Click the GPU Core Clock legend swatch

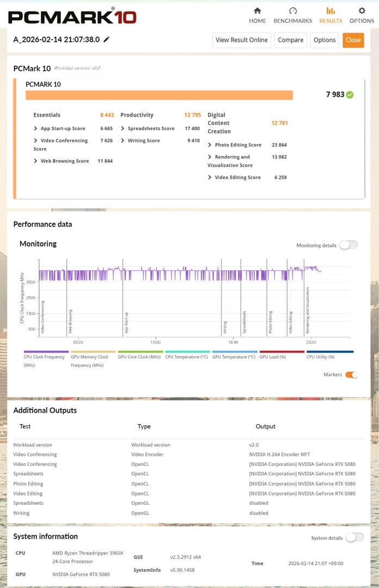pos(140,352)
